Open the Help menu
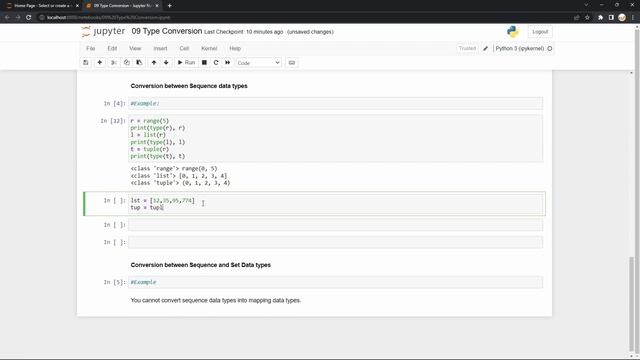The image size is (640, 360). [235, 48]
